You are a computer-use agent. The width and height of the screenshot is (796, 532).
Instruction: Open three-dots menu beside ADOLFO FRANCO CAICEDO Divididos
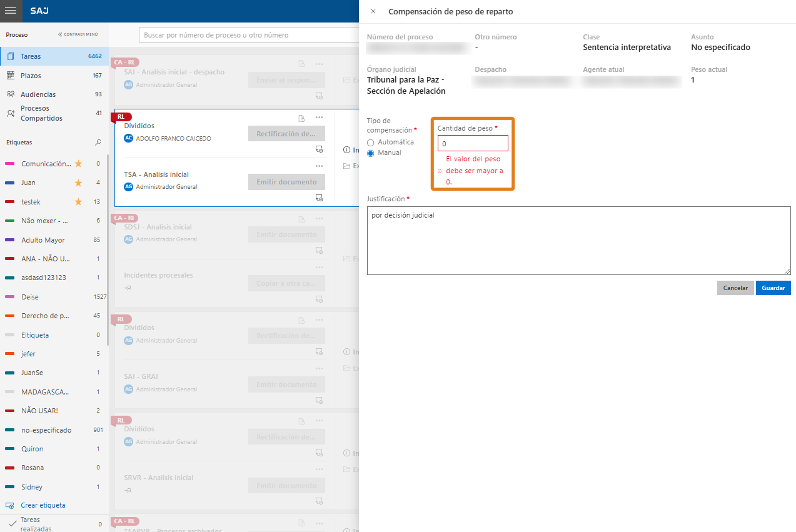point(319,118)
